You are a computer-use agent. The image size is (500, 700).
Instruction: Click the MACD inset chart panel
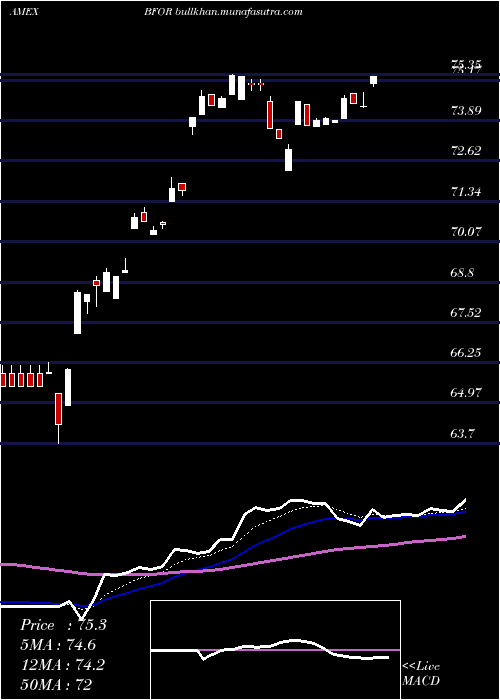tap(275, 650)
